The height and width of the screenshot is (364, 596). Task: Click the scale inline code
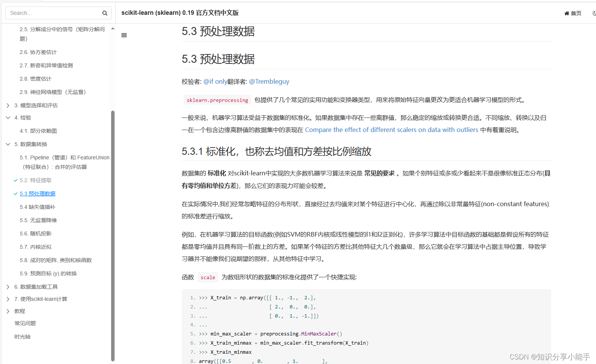208,277
